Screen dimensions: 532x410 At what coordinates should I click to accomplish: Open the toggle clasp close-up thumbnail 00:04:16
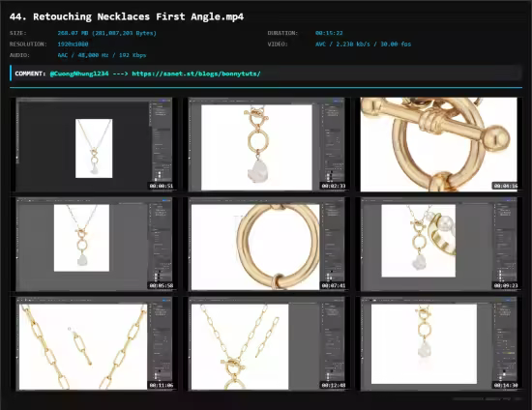pos(439,144)
